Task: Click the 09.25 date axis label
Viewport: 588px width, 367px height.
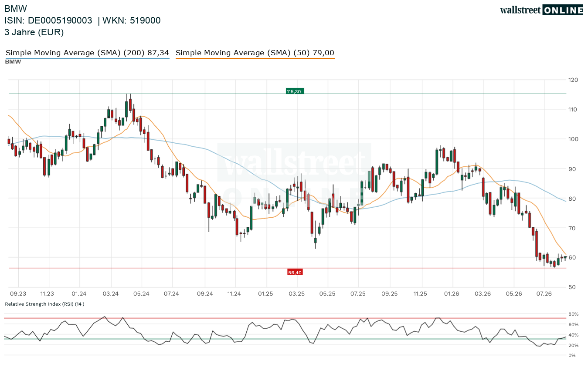Action: pos(390,294)
